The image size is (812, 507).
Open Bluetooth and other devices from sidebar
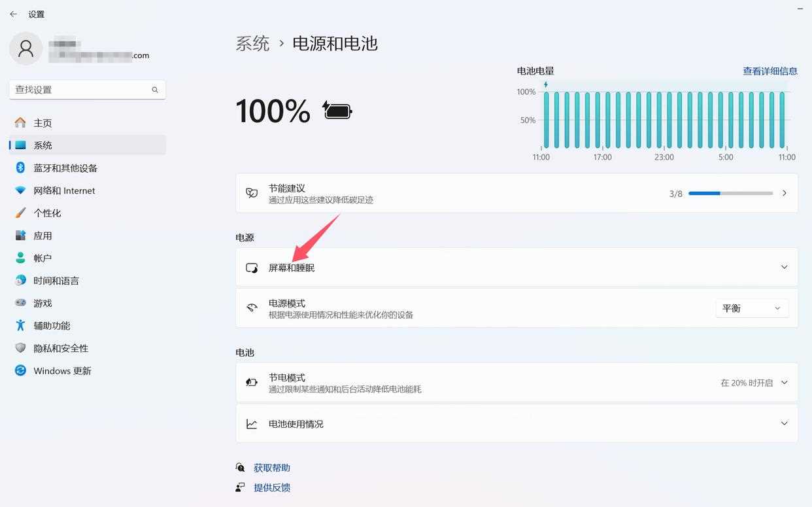[x=20, y=167]
